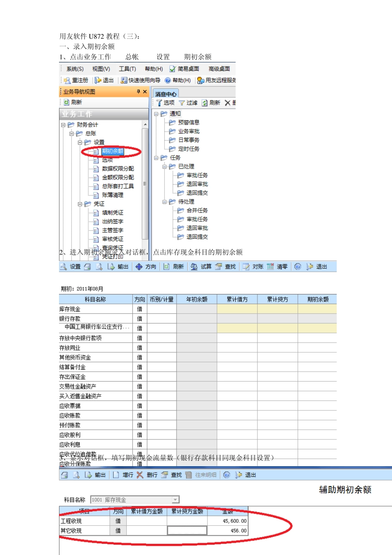
Task: Switch to 简易桌面 view
Action: coord(184,69)
